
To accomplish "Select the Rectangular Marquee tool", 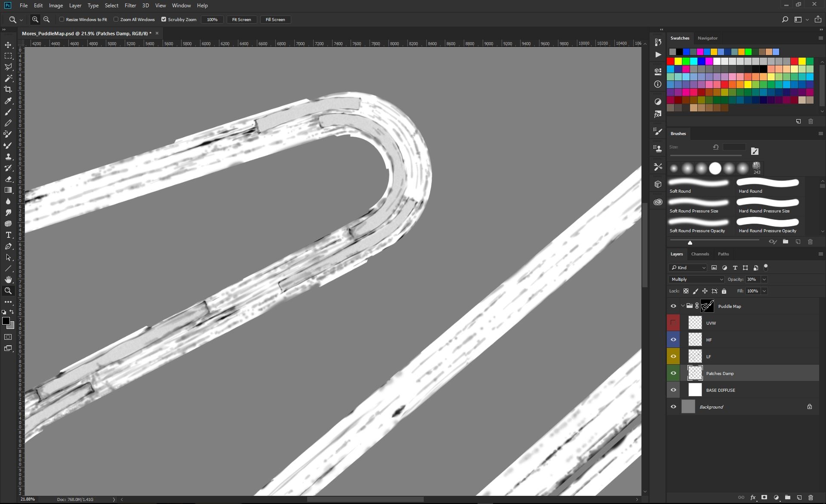I will 8,56.
